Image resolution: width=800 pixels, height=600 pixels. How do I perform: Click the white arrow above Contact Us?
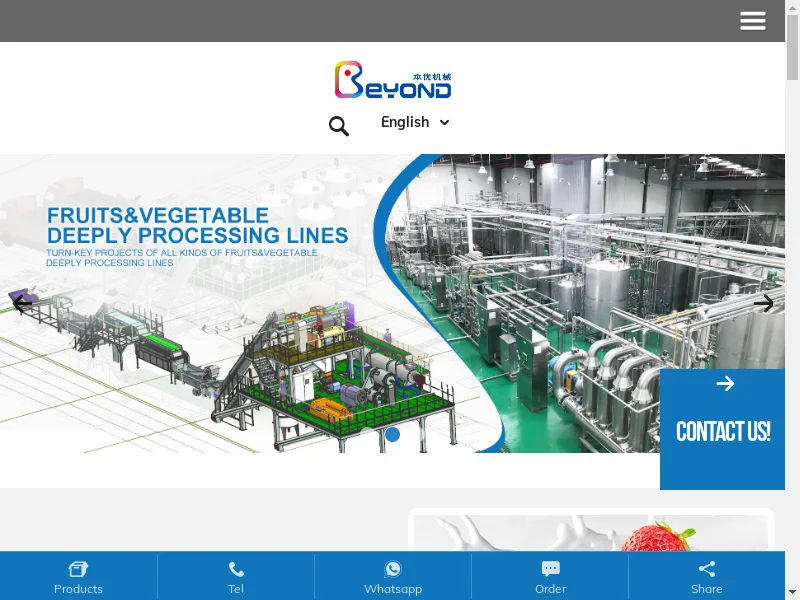pyautogui.click(x=725, y=384)
